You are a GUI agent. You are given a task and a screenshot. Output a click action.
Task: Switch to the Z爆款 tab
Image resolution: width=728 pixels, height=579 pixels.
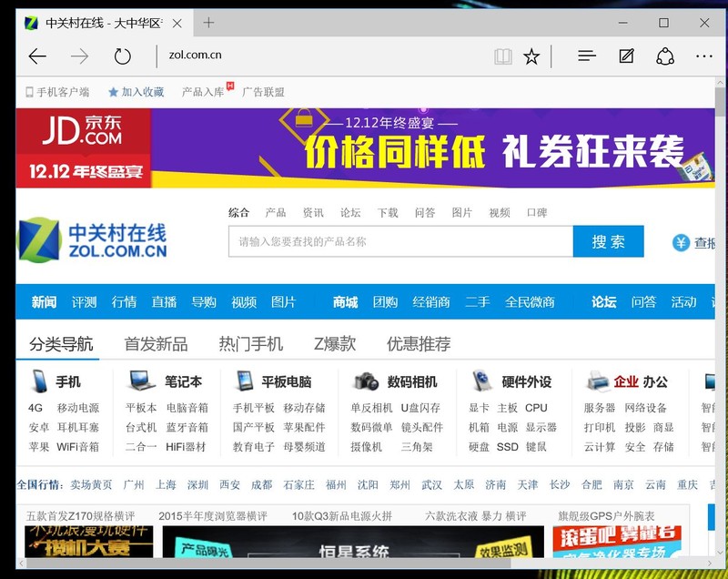click(x=335, y=344)
